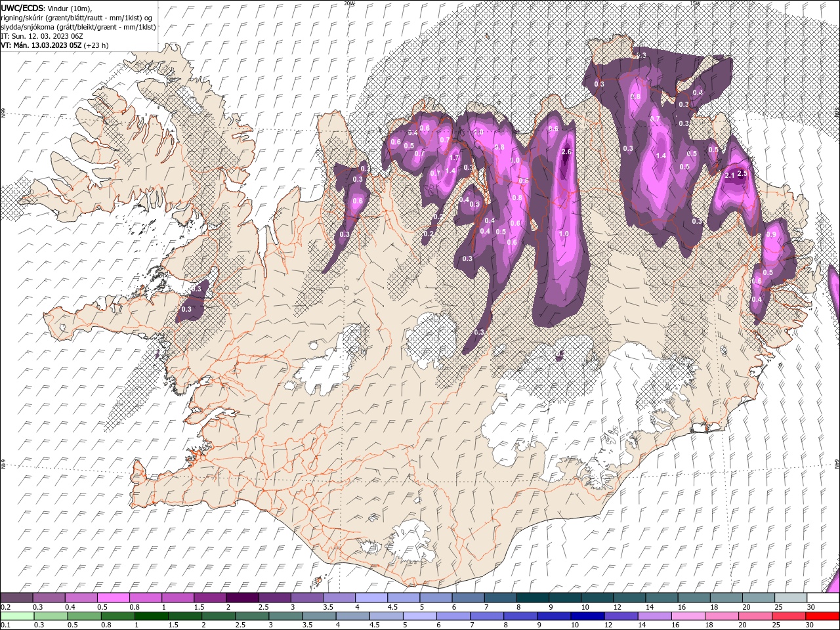Select the lilac lower swatch between 14 and 16
The height and width of the screenshot is (630, 840).
(654, 616)
